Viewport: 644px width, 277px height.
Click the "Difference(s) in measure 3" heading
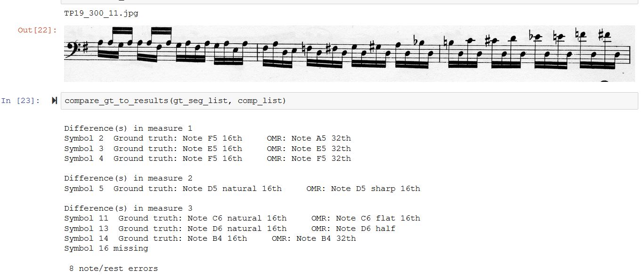point(128,208)
